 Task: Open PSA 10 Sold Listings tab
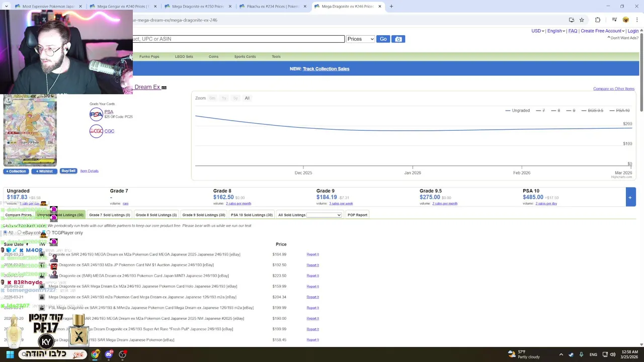(252, 215)
